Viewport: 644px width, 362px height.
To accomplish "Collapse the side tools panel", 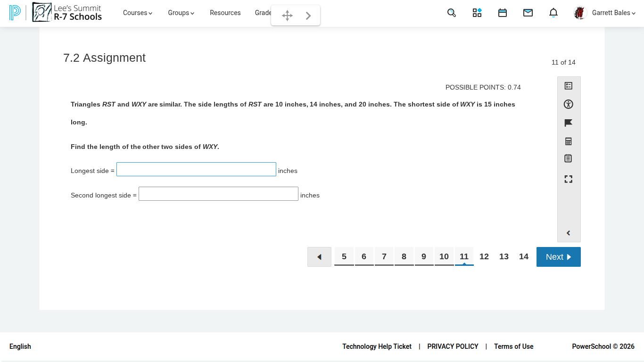I will click(x=568, y=233).
